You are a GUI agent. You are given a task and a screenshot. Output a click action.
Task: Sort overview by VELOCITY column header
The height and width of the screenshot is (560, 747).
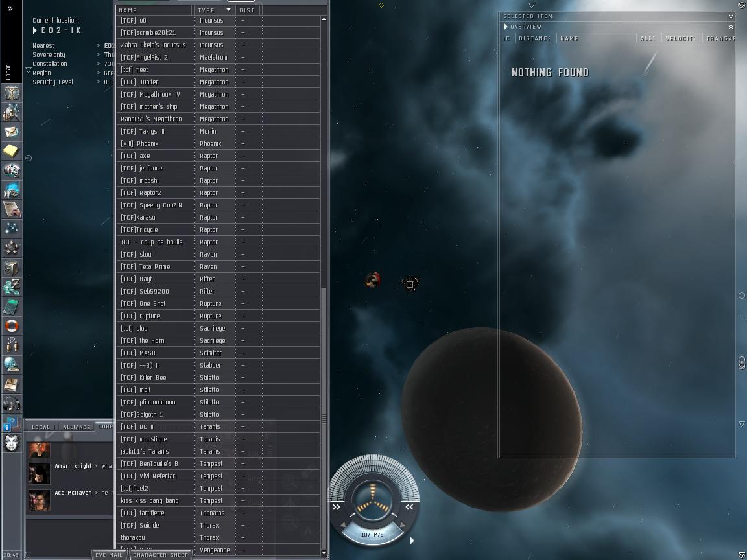tap(680, 38)
